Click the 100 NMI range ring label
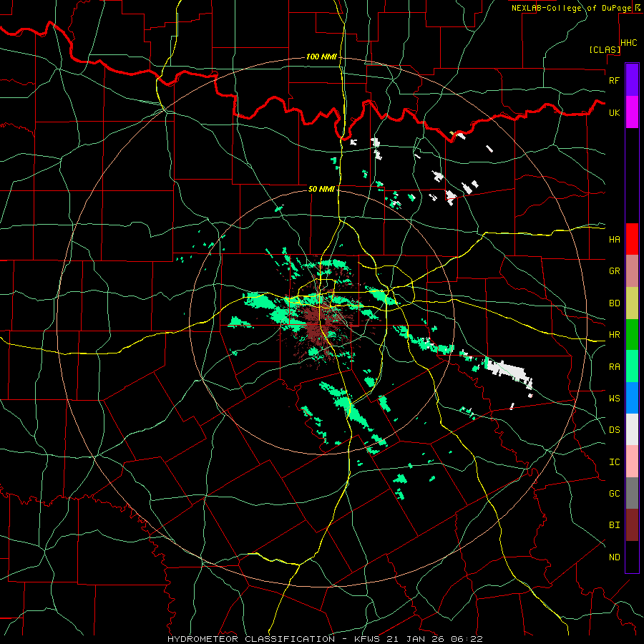The height and width of the screenshot is (644, 644). coord(321,57)
